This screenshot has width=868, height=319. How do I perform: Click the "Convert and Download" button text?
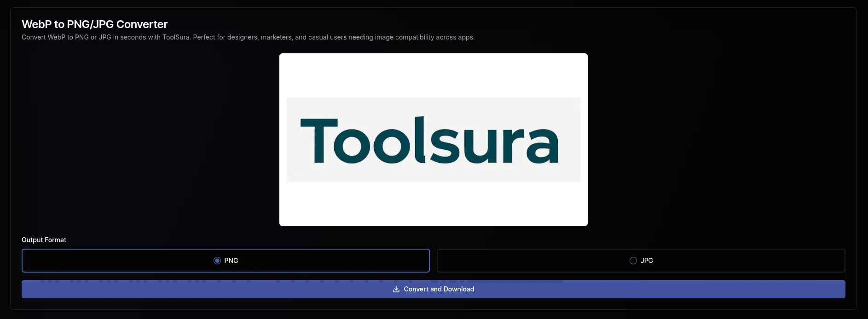click(439, 289)
